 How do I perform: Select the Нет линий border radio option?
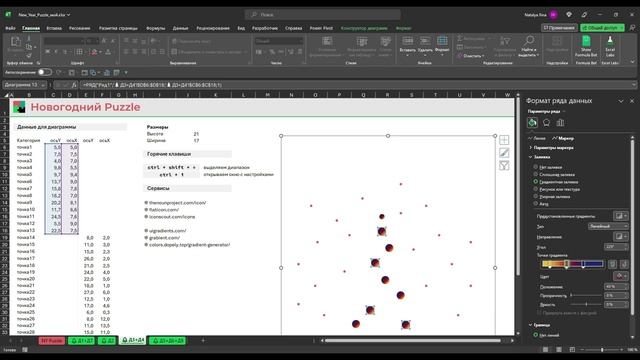point(536,335)
